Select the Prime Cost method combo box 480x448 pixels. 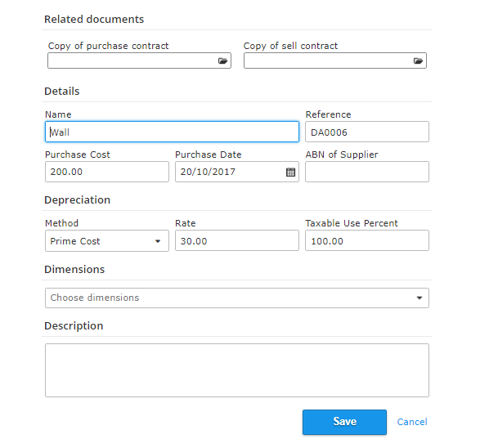pos(107,241)
